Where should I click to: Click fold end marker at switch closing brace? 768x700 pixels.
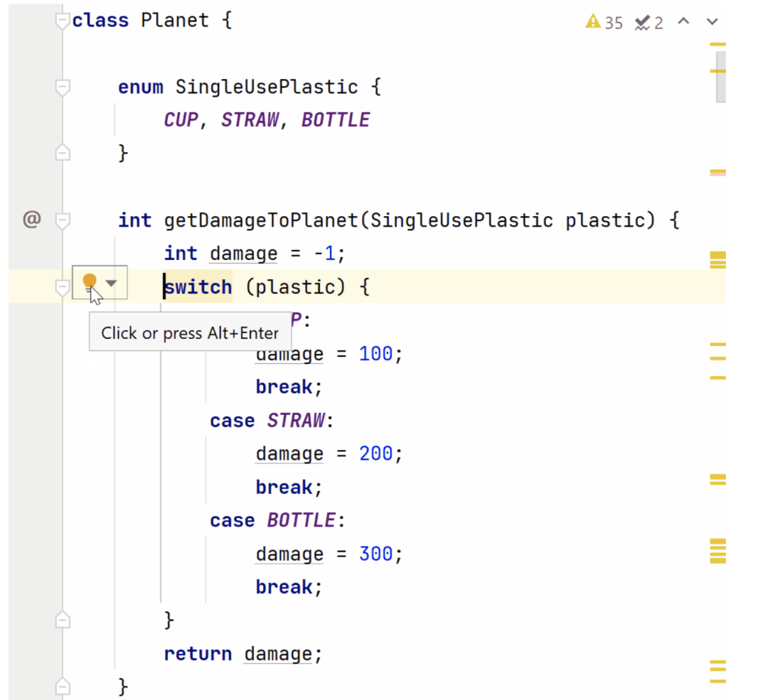click(63, 620)
